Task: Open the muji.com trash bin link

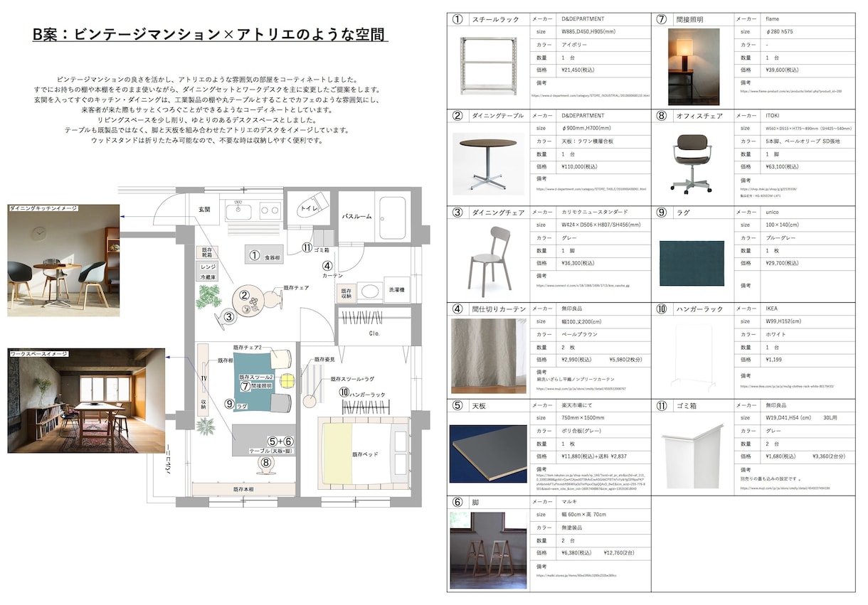Action: 785,488
